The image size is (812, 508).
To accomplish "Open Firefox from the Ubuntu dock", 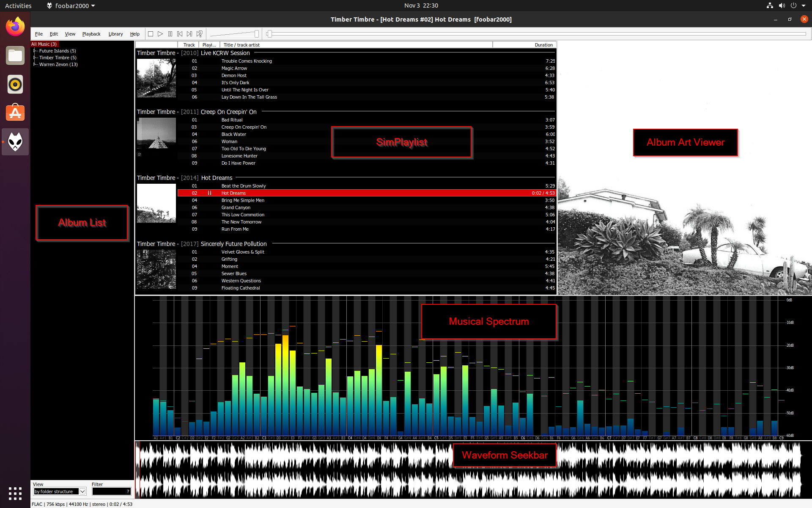I will point(15,27).
